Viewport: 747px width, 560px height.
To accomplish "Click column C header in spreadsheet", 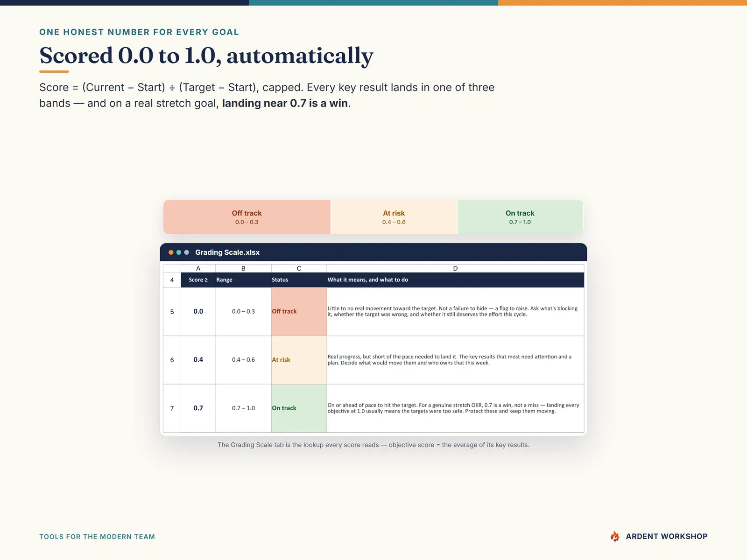I will tap(299, 268).
